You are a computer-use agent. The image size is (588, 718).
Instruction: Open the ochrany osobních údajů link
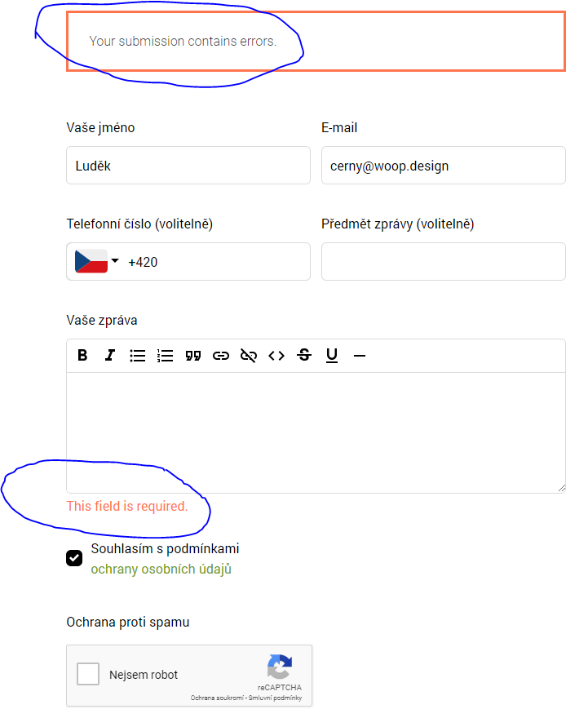point(161,570)
